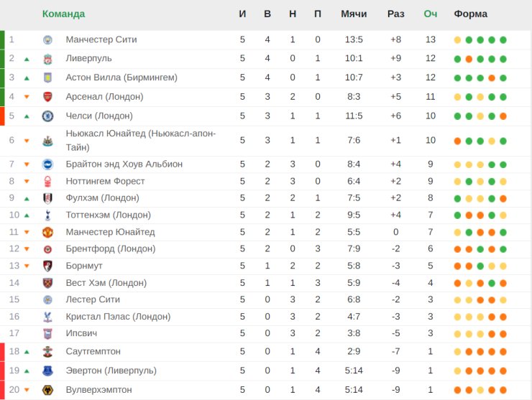Click the Wolverhampton wolf crest icon

(x=48, y=390)
